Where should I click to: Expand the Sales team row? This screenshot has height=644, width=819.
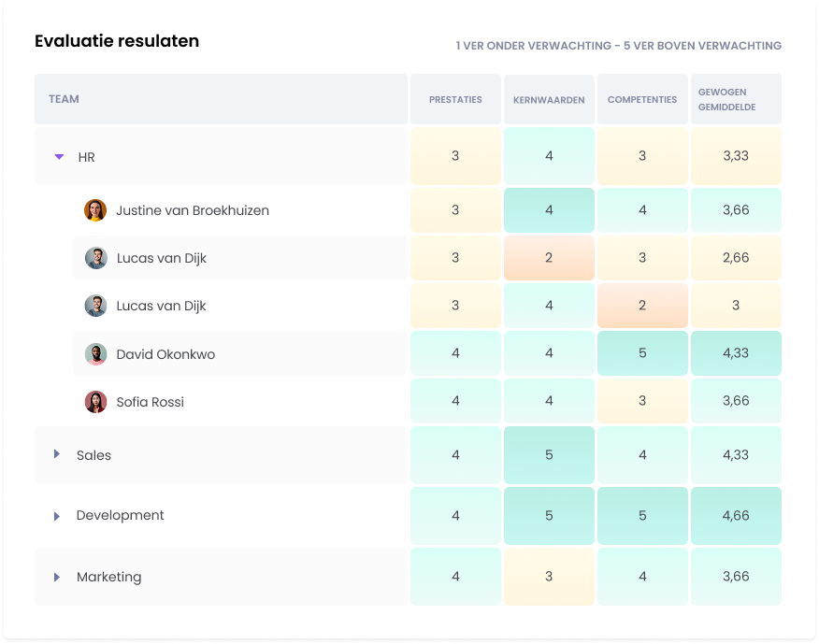coord(57,454)
